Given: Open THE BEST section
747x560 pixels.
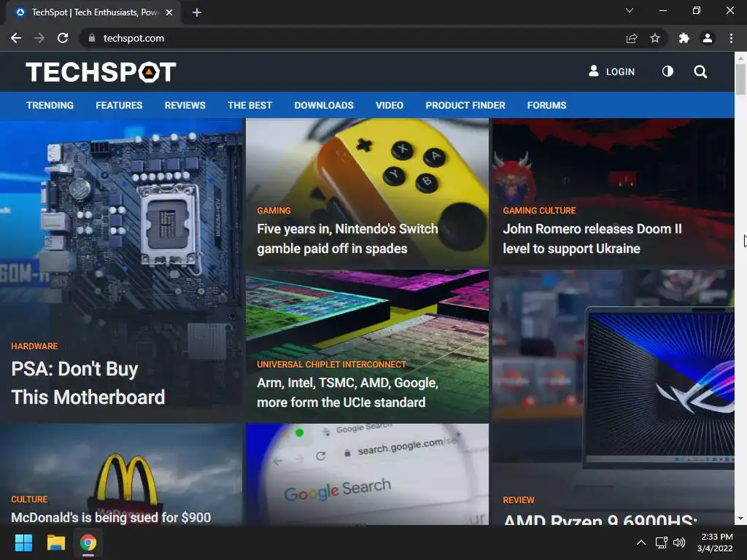Looking at the screenshot, I should [249, 105].
